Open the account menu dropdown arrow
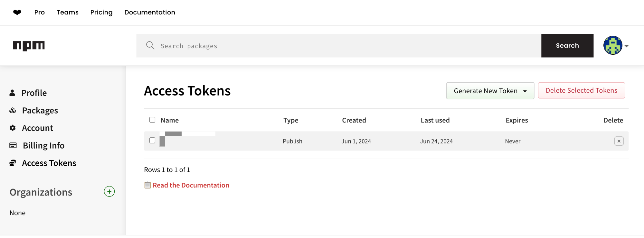Screen dimensions: 644x238 [627, 46]
